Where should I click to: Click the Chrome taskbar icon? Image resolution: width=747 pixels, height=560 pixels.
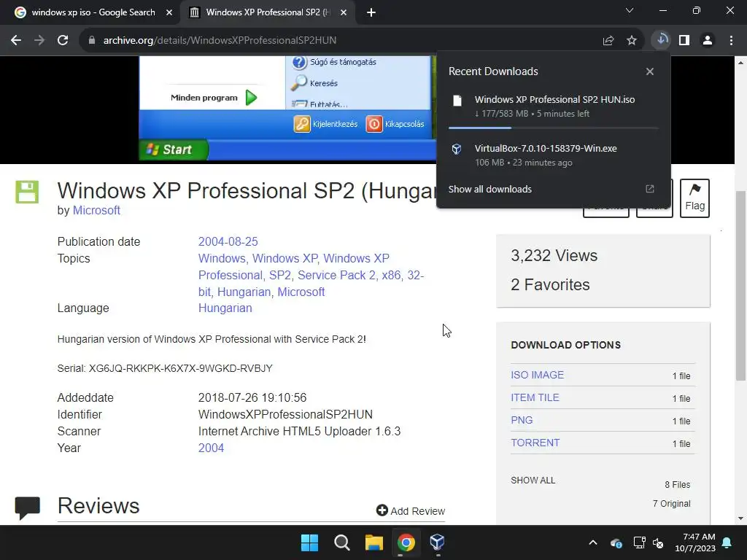tap(406, 542)
